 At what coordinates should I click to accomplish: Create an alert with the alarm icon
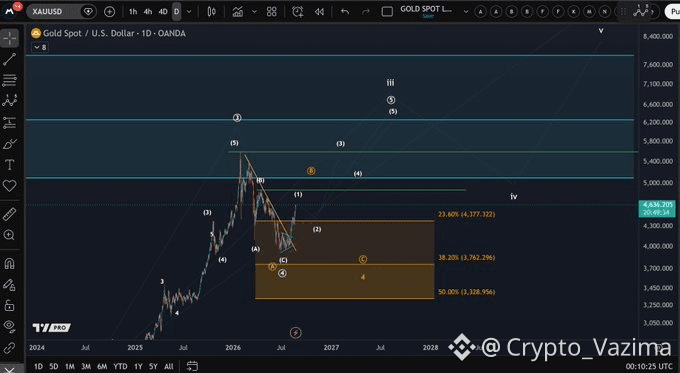click(x=298, y=12)
